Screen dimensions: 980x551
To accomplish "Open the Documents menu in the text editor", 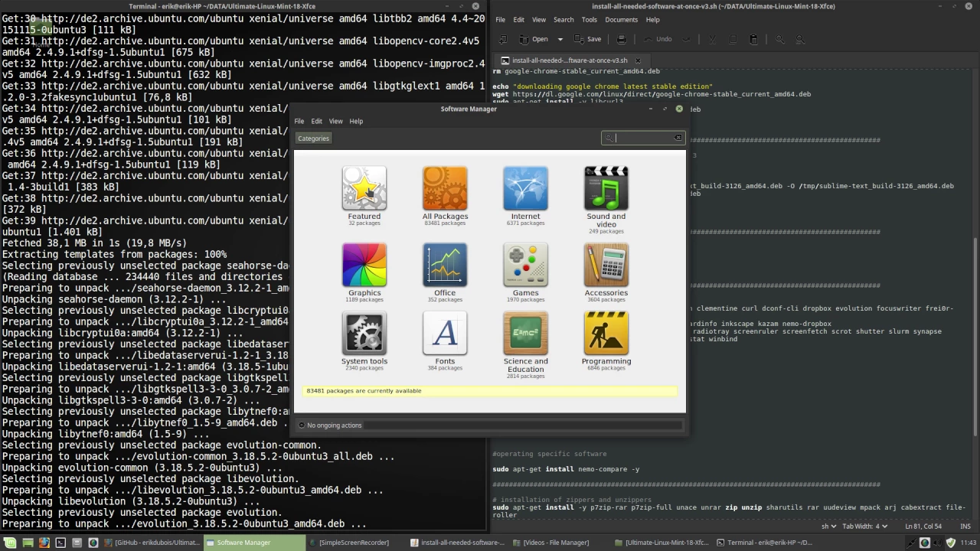I will 621,19.
